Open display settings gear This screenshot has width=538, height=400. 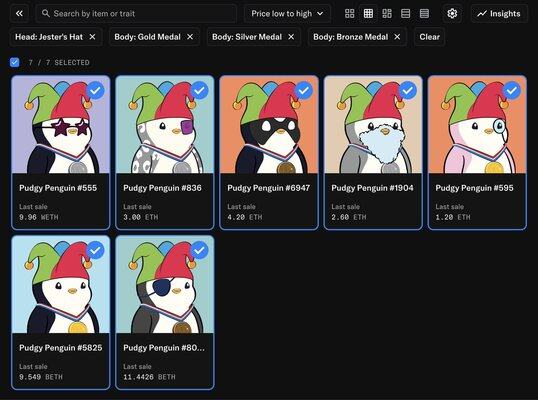pyautogui.click(x=452, y=14)
